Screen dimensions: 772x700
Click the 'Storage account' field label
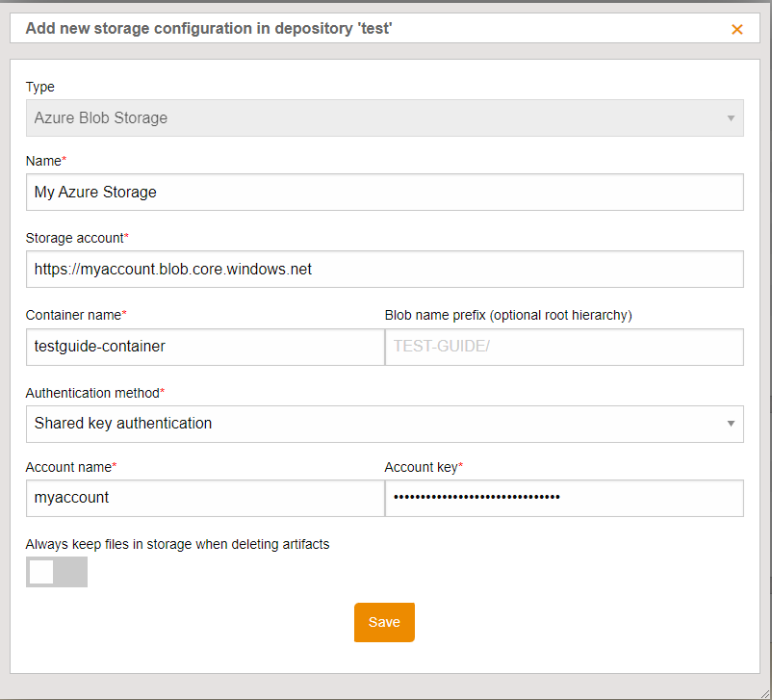pyautogui.click(x=75, y=237)
